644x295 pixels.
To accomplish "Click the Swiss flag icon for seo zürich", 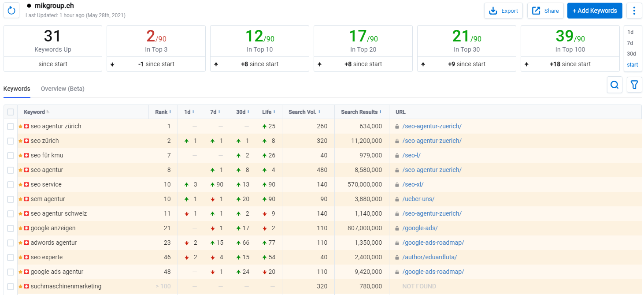I will 26,141.
